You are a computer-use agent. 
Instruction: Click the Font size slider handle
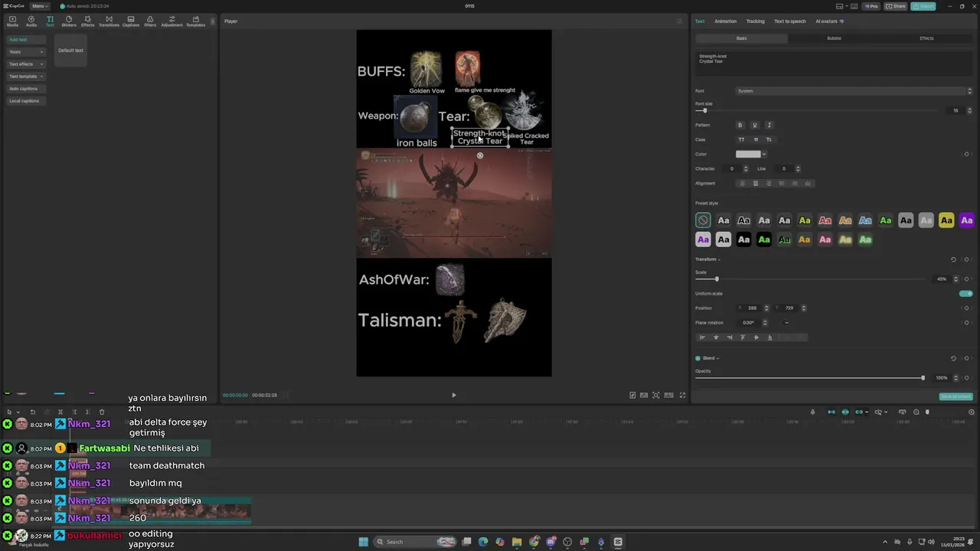click(x=705, y=111)
